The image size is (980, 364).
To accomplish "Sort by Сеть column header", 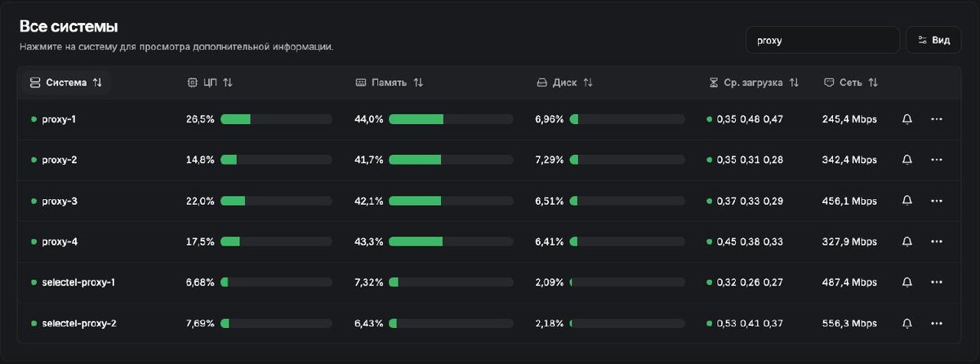I will point(851,82).
